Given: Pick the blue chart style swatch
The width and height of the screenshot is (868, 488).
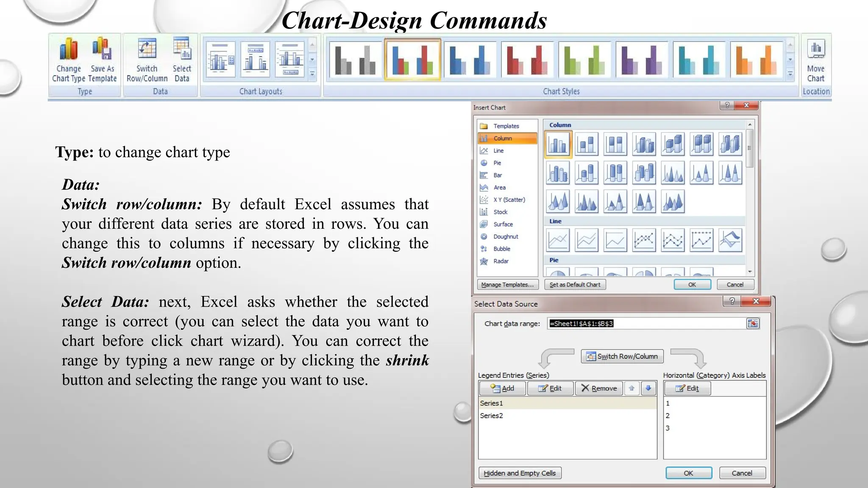Looking at the screenshot, I should point(470,59).
